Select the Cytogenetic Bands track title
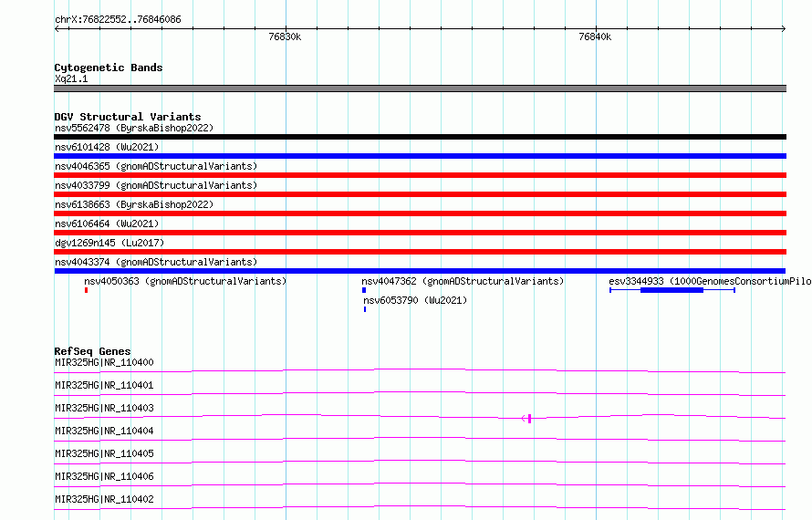Viewport: 812px width, 520px height. tap(109, 68)
